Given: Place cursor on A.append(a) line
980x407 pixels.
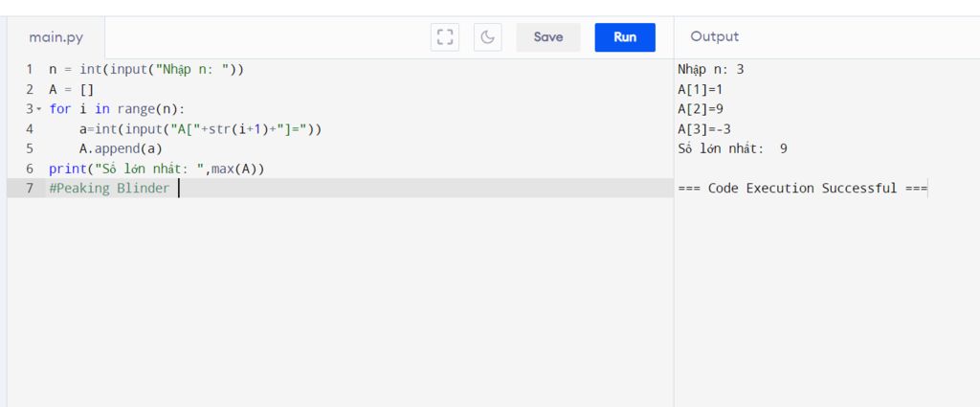Looking at the screenshot, I should pyautogui.click(x=121, y=148).
